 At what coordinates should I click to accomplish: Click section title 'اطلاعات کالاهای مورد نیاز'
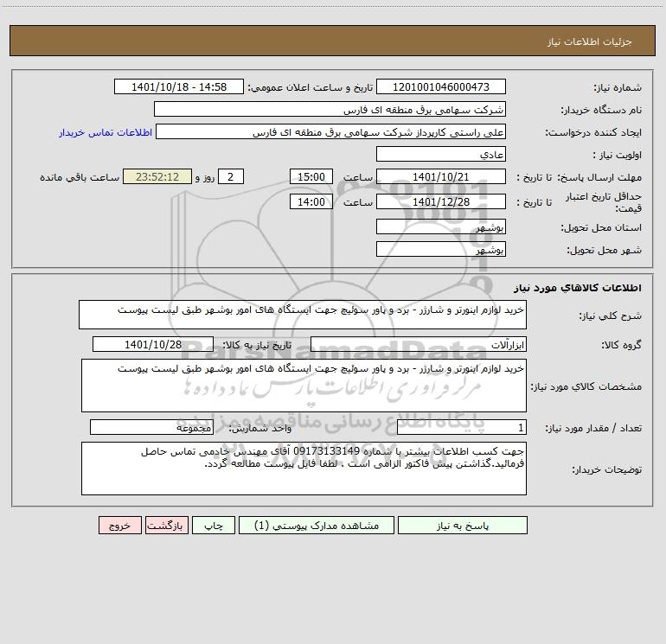coord(578,288)
